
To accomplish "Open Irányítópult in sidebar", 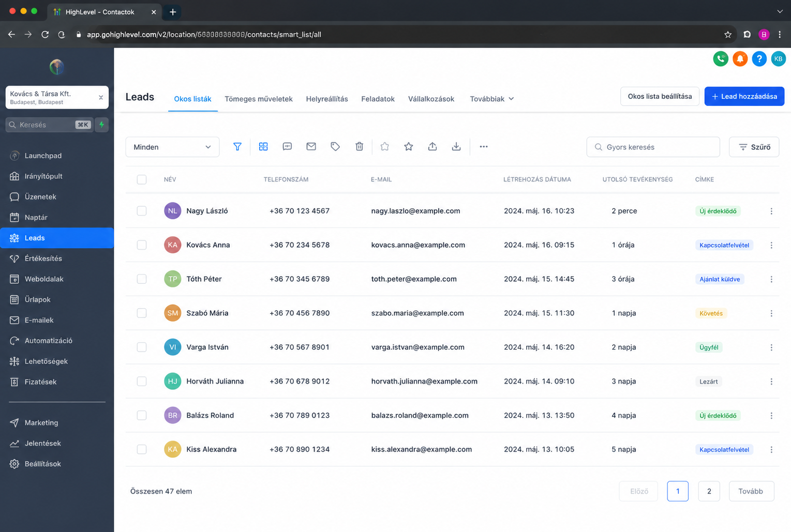I will (x=57, y=176).
